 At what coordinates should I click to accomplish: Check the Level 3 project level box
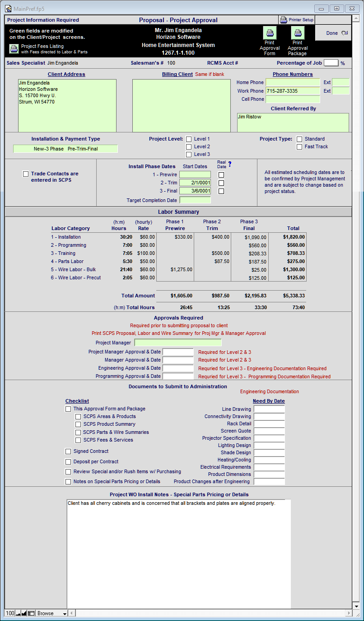(x=189, y=155)
